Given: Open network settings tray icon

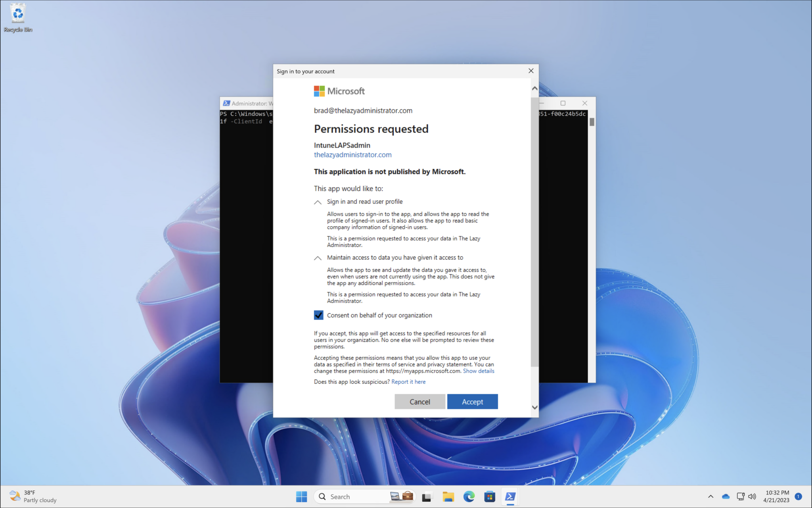Looking at the screenshot, I should click(x=740, y=496).
